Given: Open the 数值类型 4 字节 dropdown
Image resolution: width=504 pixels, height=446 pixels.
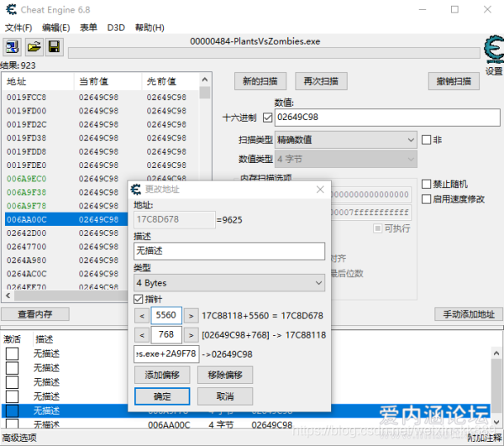Looking at the screenshot, I should point(346,159).
